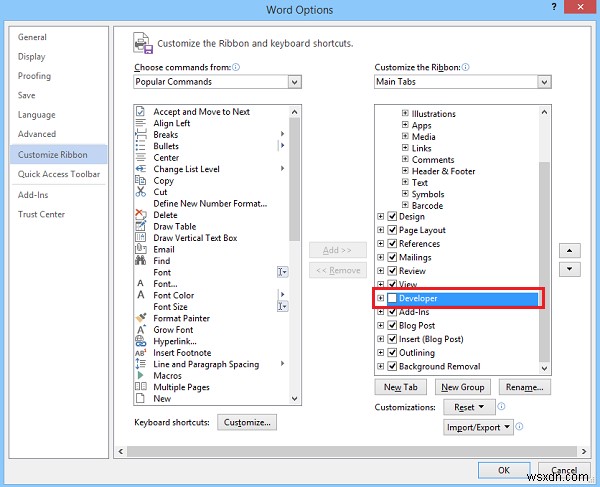Click the New Group button

(x=463, y=387)
